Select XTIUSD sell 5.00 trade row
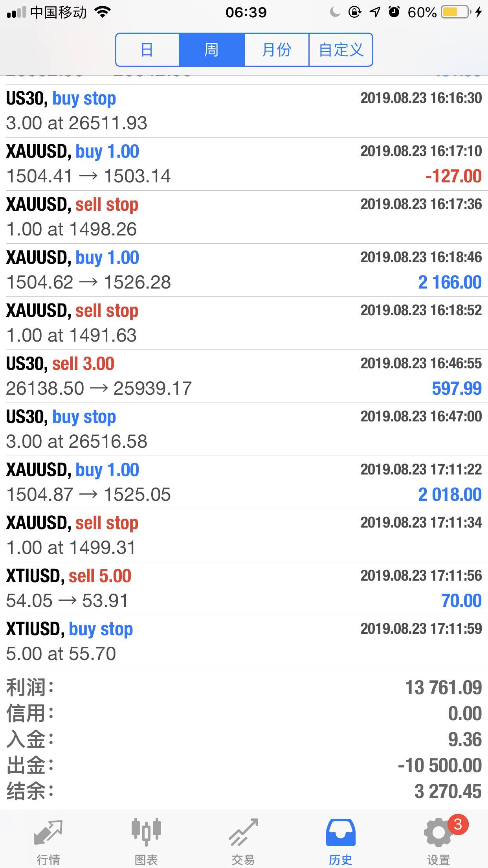 244,588
